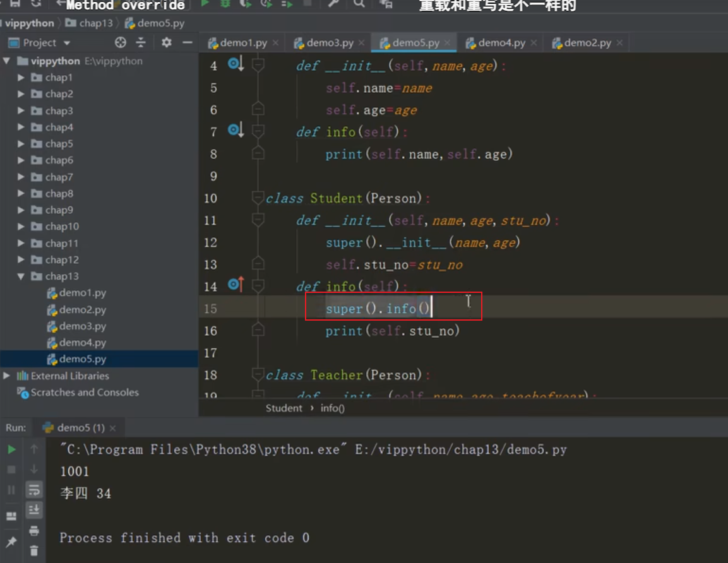Viewport: 728px width, 563px height.
Task: Click locate-in-project crosshair icon
Action: (x=120, y=43)
